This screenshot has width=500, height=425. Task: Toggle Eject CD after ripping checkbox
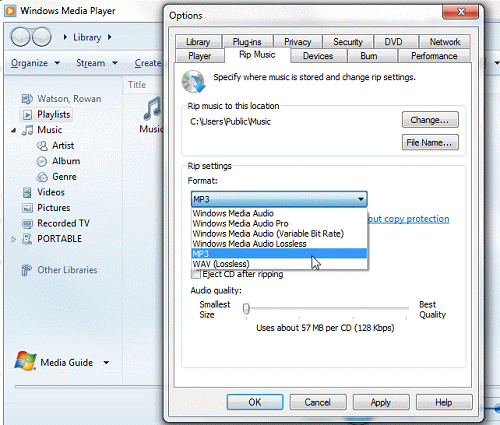coord(196,274)
